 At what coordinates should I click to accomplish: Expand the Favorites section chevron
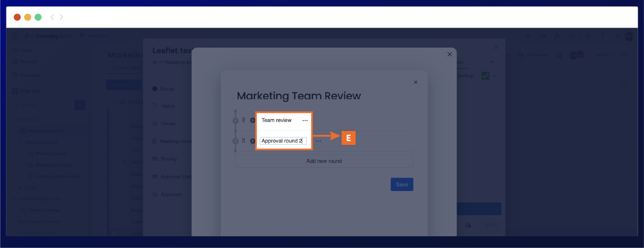(80, 75)
